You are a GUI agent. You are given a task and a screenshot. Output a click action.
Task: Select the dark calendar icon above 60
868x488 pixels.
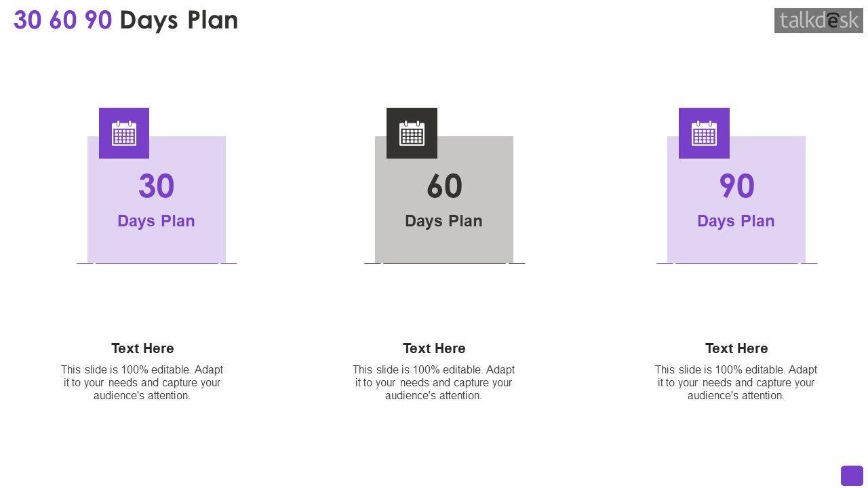click(x=412, y=134)
